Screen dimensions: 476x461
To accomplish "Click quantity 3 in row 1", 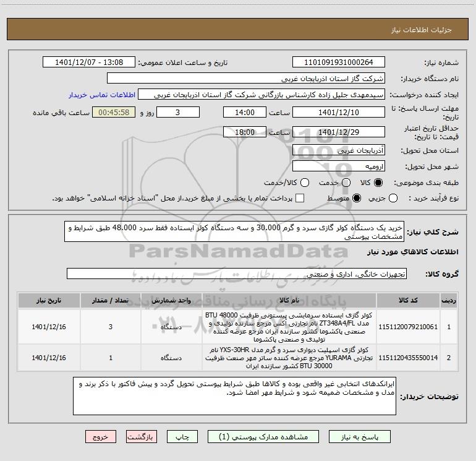I will 111,327.
